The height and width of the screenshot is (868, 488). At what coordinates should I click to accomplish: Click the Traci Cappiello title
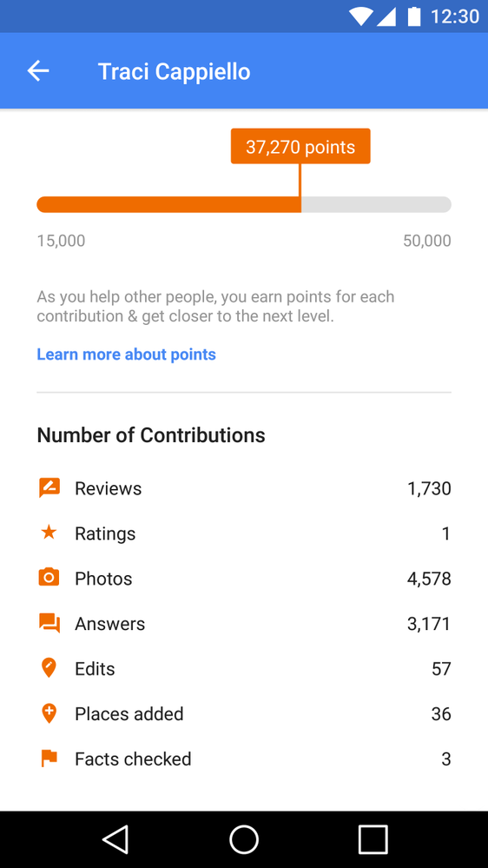coord(175,72)
